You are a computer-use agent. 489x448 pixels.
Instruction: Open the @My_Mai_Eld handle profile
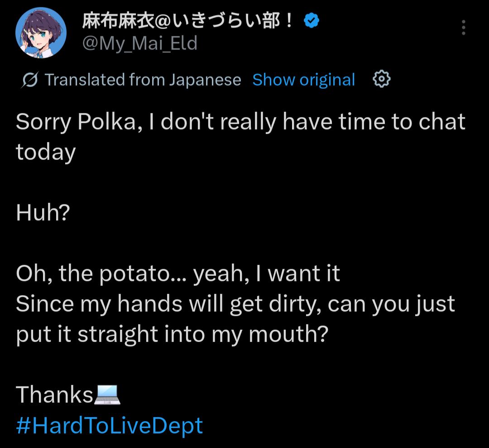(139, 43)
